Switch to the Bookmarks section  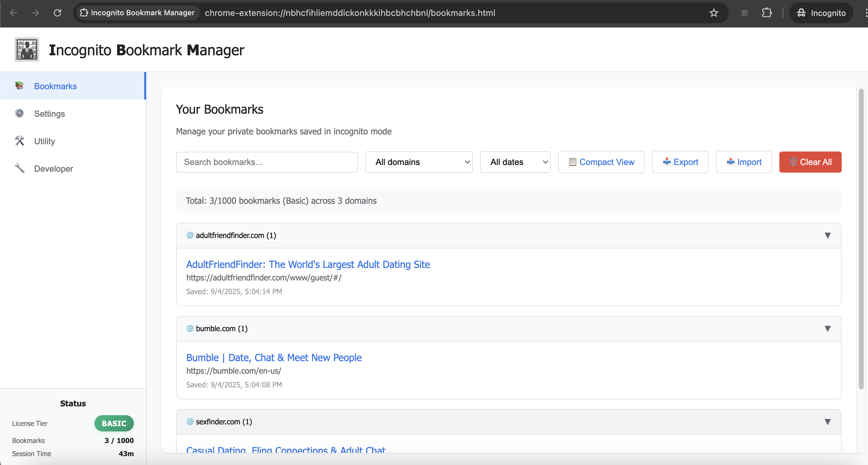click(x=55, y=86)
